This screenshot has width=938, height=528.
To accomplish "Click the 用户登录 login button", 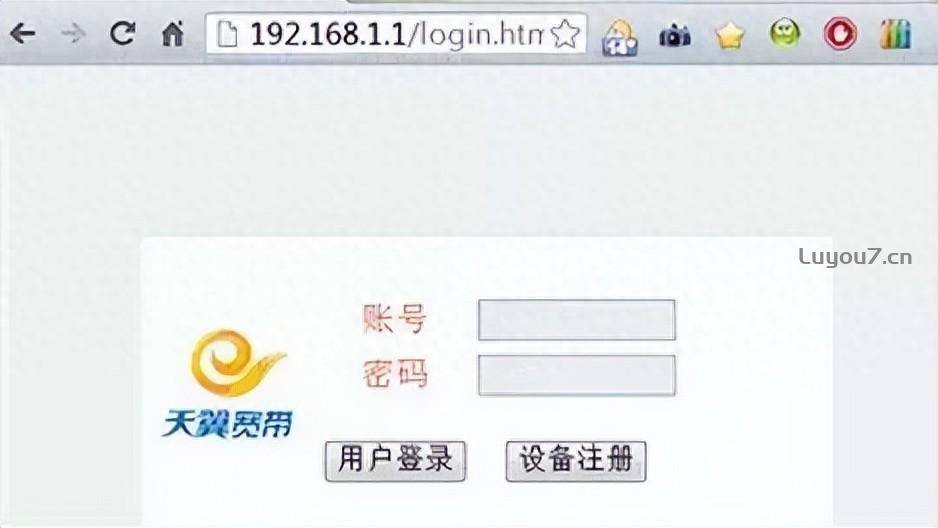I will coord(395,461).
